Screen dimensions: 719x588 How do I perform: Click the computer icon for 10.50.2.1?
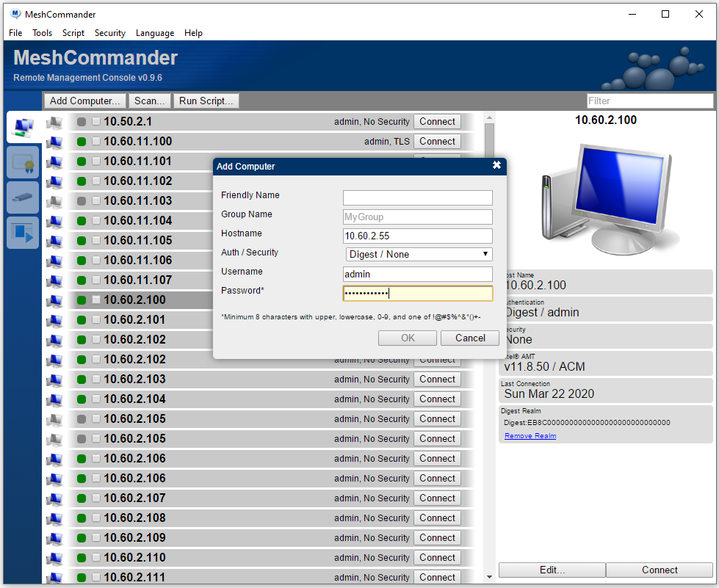tap(54, 122)
